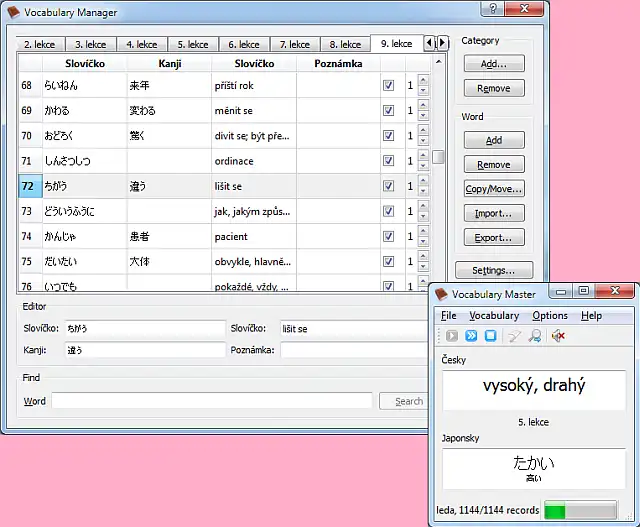The image size is (640, 527).
Task: Increase the stepper value in row 68
Action: (x=423, y=80)
